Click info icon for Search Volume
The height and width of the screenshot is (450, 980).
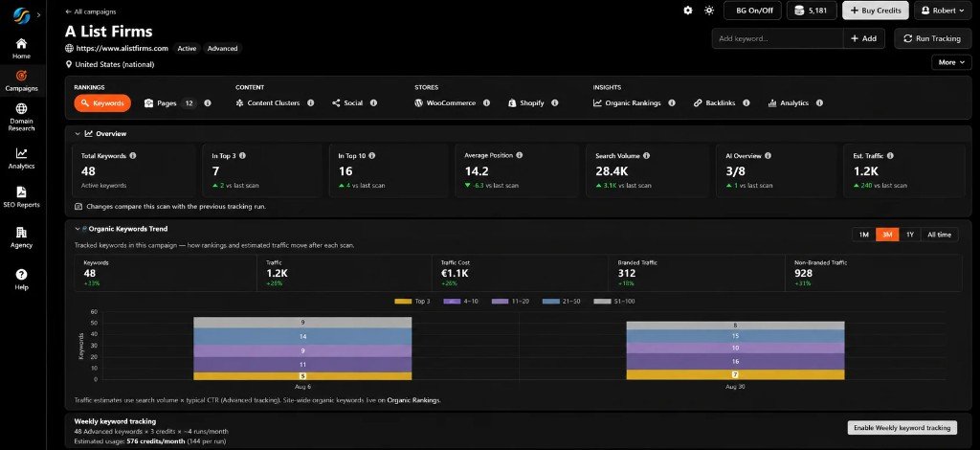coord(646,156)
